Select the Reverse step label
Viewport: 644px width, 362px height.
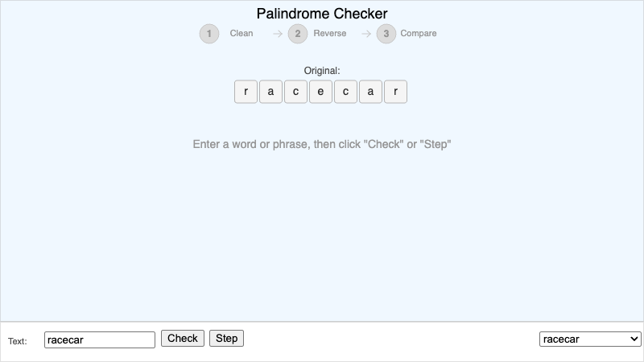pyautogui.click(x=330, y=34)
